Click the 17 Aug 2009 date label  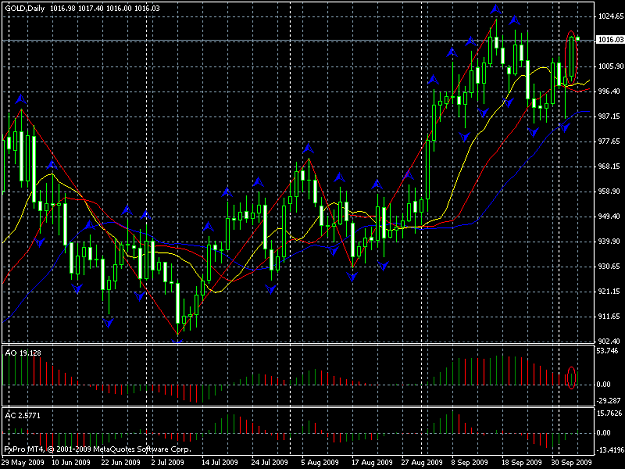(372, 462)
